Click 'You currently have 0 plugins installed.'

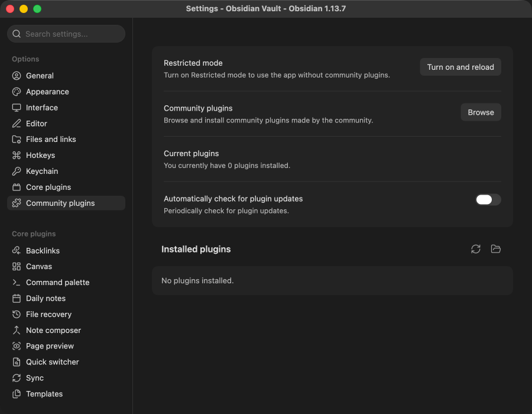click(227, 165)
